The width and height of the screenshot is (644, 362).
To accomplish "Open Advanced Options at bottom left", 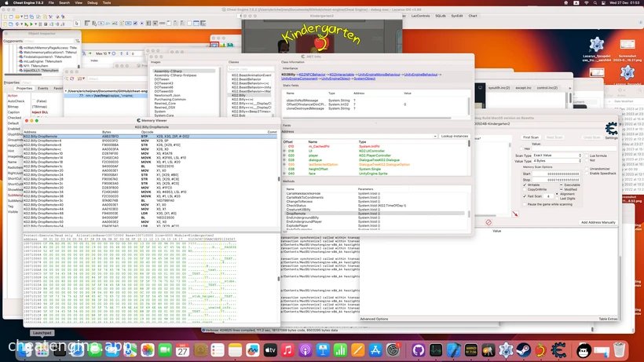I will tap(374, 319).
